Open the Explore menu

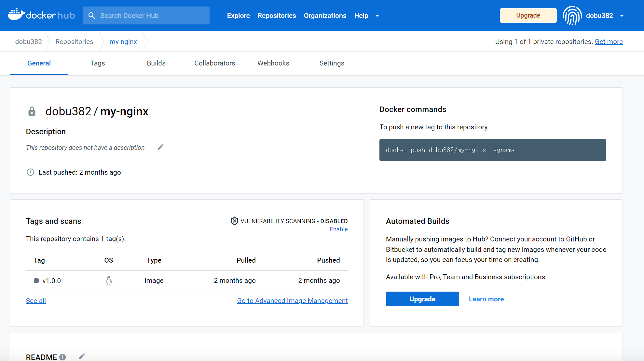pos(239,16)
